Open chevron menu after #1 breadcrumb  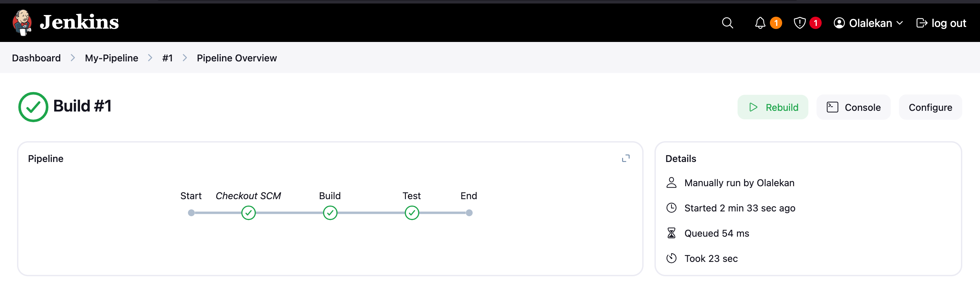185,58
